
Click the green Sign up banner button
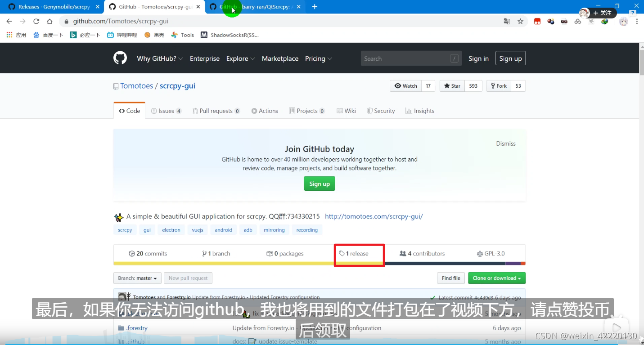click(319, 184)
